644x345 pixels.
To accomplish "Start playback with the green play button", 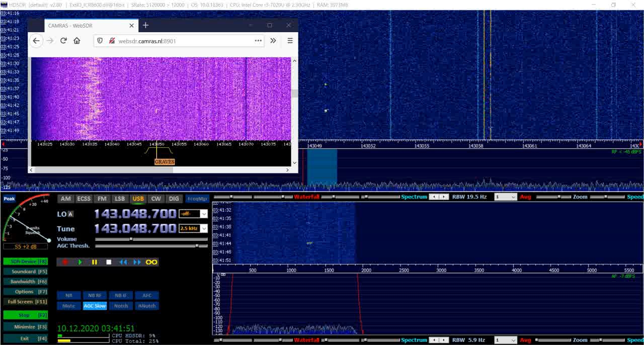I will point(80,262).
